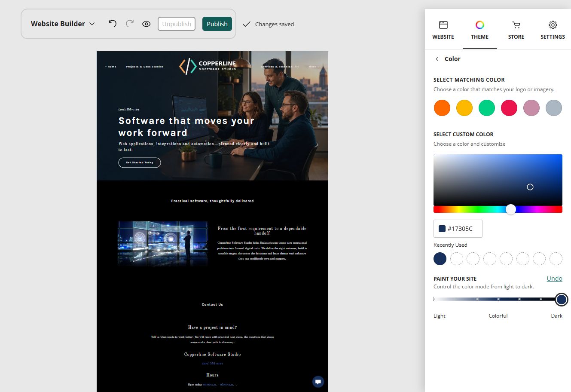Select the navy Recently Used color swatch

tap(440, 259)
